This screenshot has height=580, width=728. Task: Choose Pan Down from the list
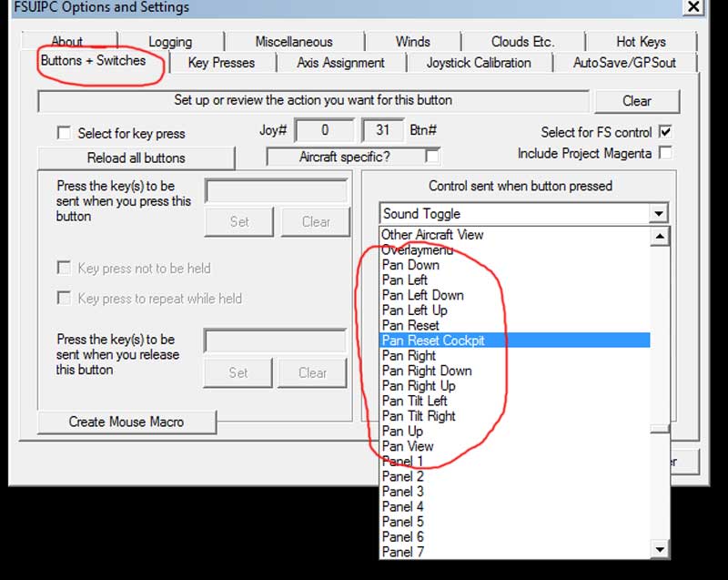point(514,265)
